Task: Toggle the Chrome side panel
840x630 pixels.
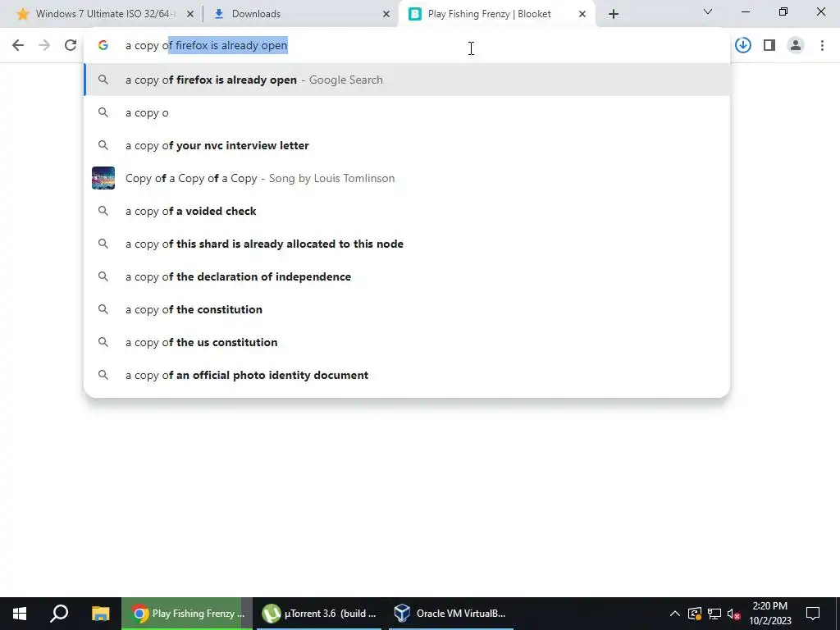Action: [769, 46]
